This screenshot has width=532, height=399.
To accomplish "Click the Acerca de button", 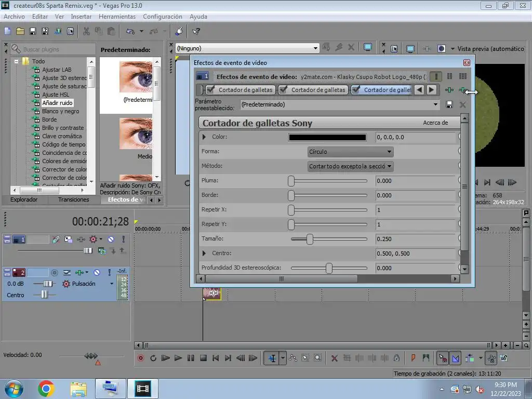I will pos(435,123).
